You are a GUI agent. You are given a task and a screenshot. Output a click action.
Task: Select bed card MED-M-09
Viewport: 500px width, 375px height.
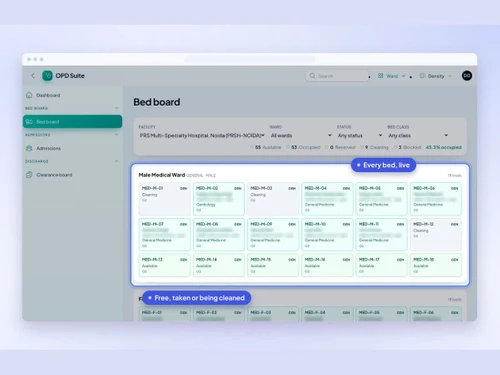click(x=273, y=234)
